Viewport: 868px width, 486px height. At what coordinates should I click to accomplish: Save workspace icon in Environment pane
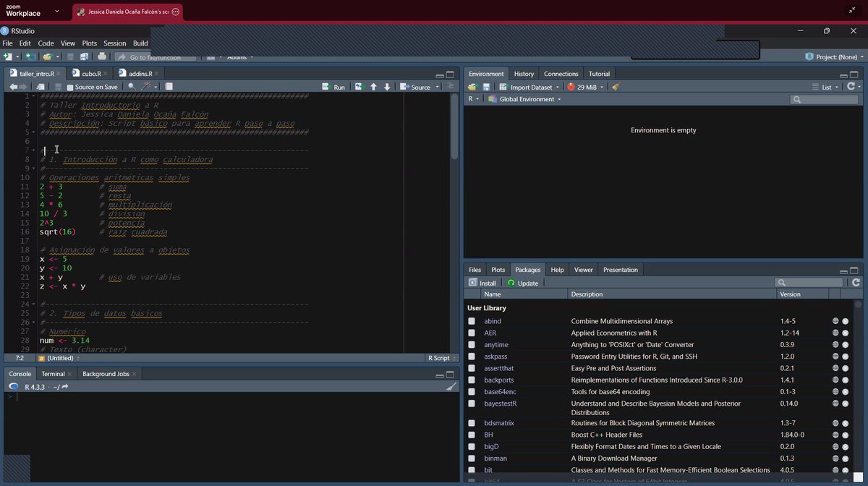[486, 87]
